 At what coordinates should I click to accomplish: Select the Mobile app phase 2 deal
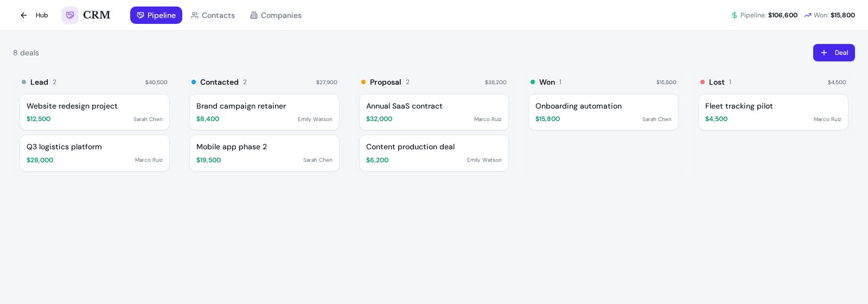tap(264, 153)
